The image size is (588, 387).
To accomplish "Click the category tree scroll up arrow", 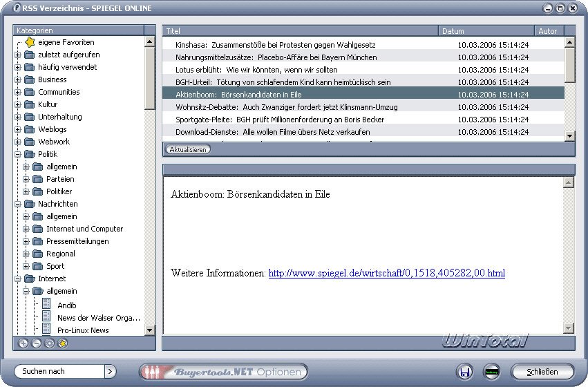I will 150,41.
